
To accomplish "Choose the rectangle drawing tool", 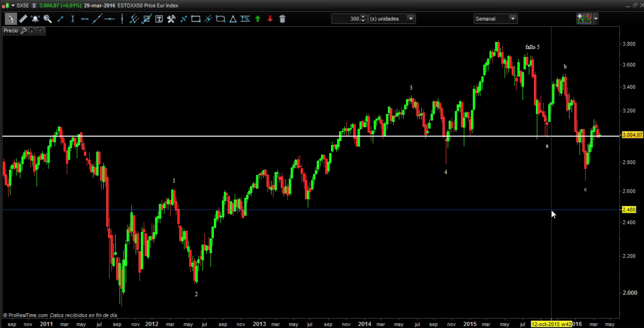I will click(x=196, y=19).
